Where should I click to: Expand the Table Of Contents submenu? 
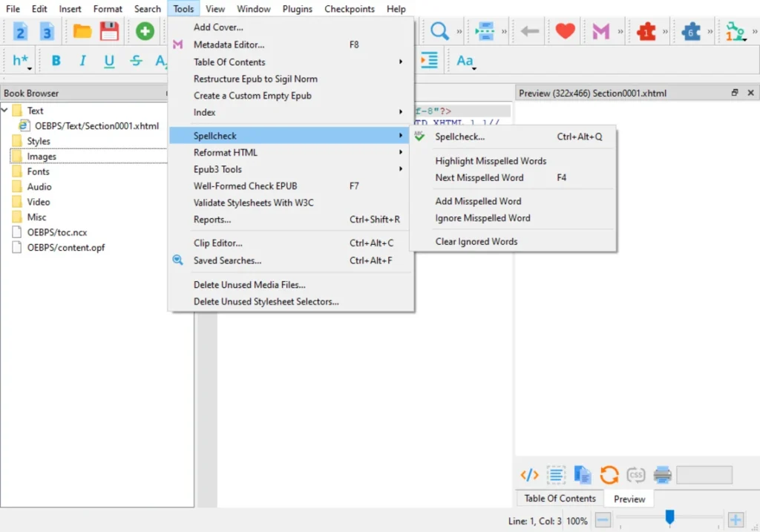(x=291, y=62)
